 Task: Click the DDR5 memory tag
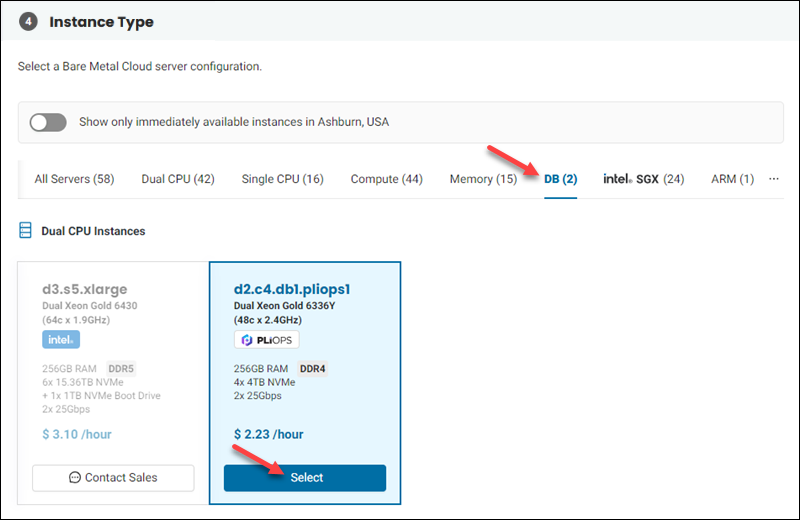click(x=121, y=368)
